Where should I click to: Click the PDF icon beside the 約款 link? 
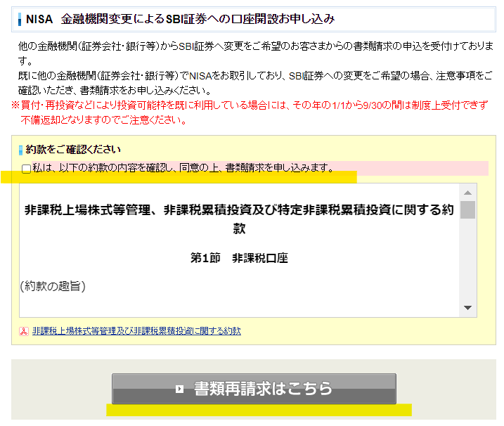24,331
